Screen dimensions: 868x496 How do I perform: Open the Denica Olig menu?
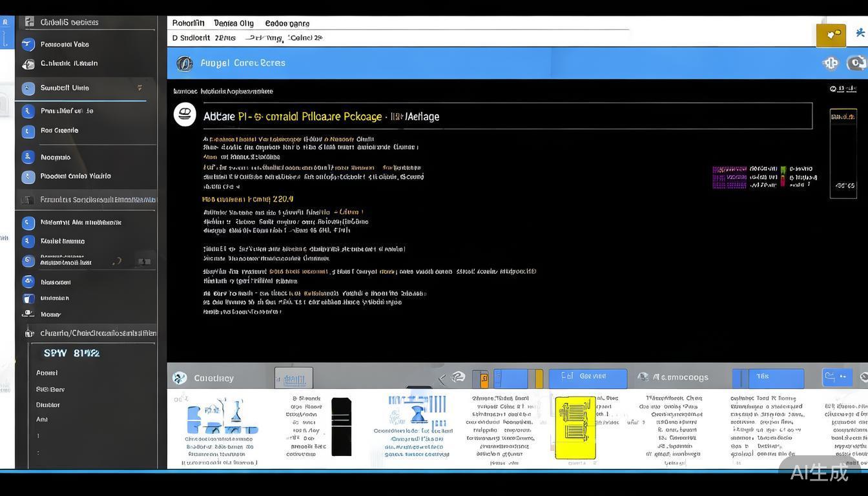coord(233,23)
